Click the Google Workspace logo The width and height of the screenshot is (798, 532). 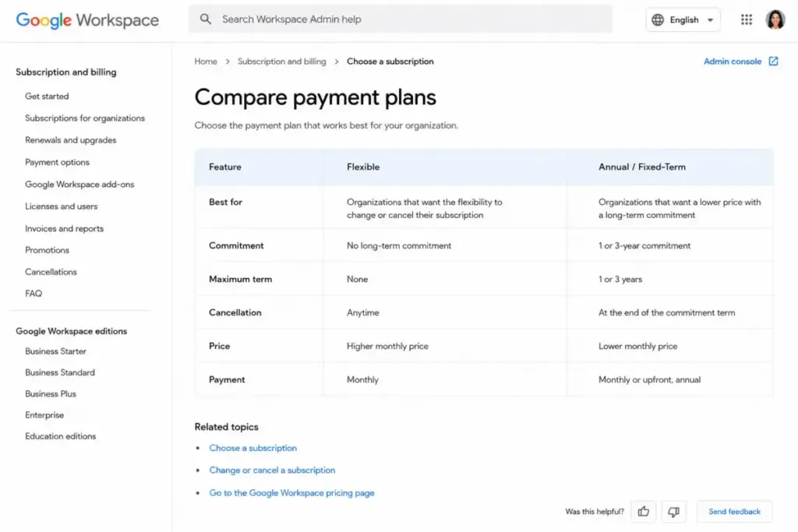87,19
